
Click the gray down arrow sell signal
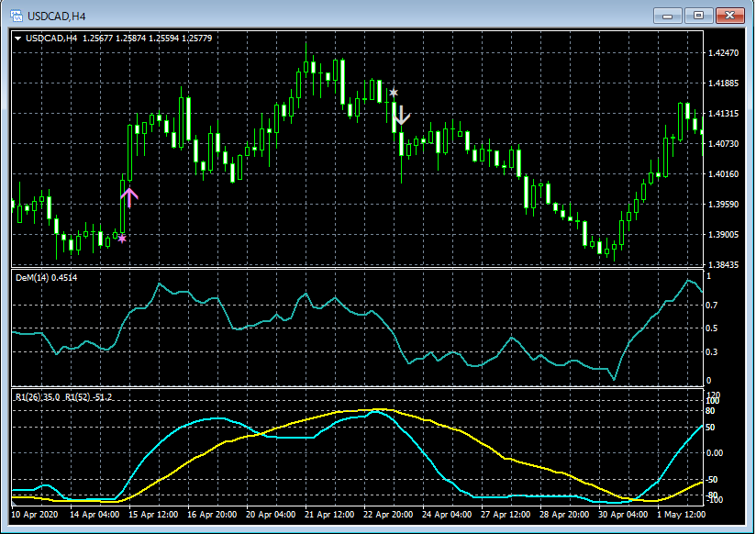pos(401,116)
